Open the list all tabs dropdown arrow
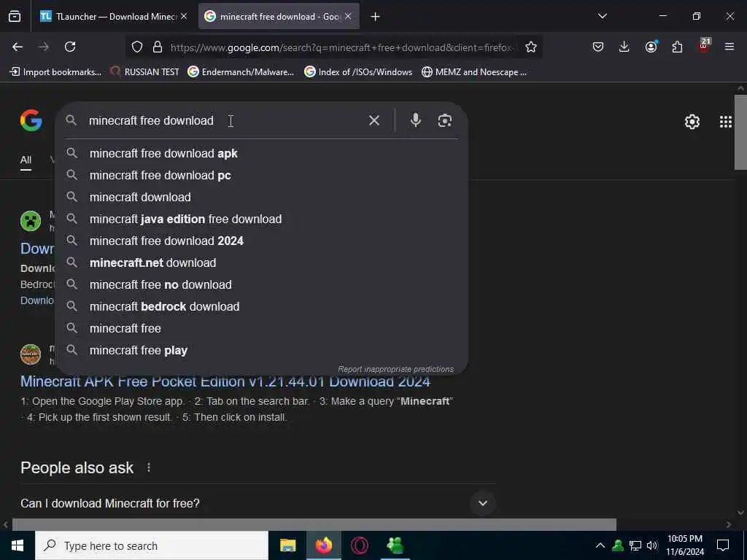 click(602, 16)
